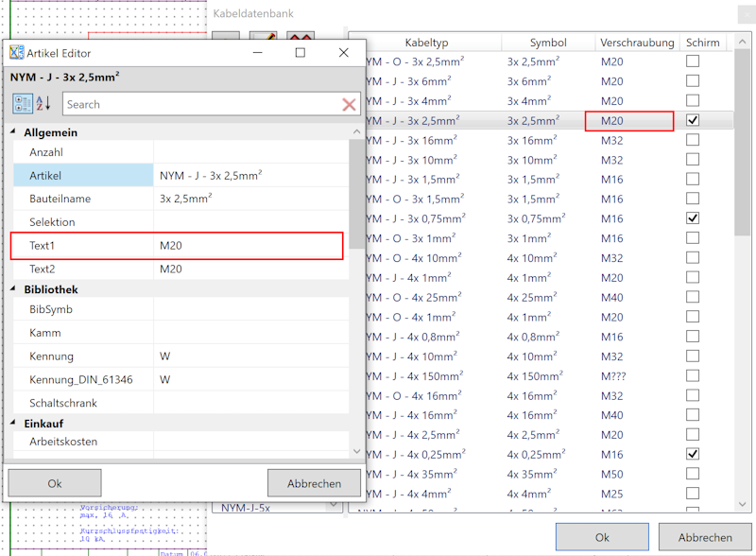Focus the Search input field
This screenshot has height=556, width=756.
pos(198,104)
